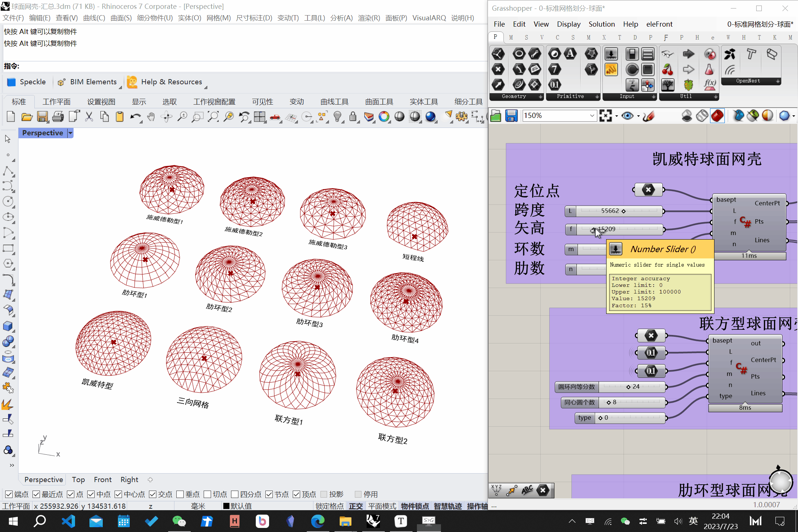Enable the 四分点 osnap checkbox

click(x=235, y=494)
